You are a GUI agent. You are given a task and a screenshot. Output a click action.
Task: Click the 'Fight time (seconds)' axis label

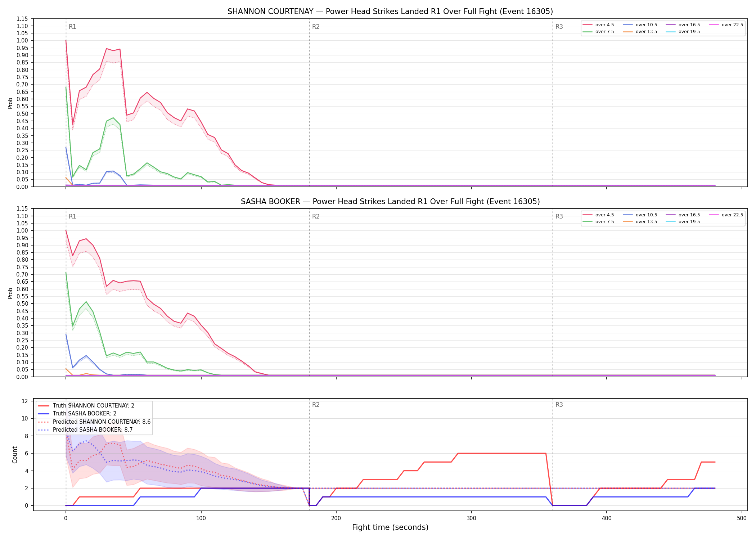(x=390, y=527)
